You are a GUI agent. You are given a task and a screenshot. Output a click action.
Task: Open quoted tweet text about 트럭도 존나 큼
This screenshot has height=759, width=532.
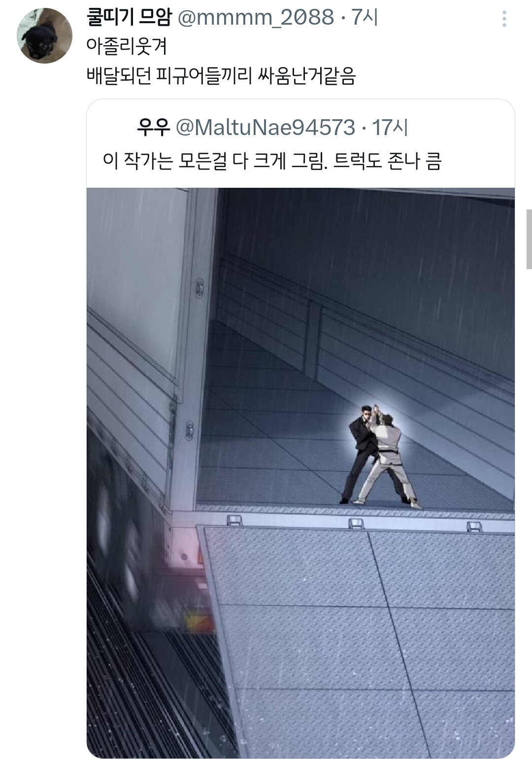point(272,161)
